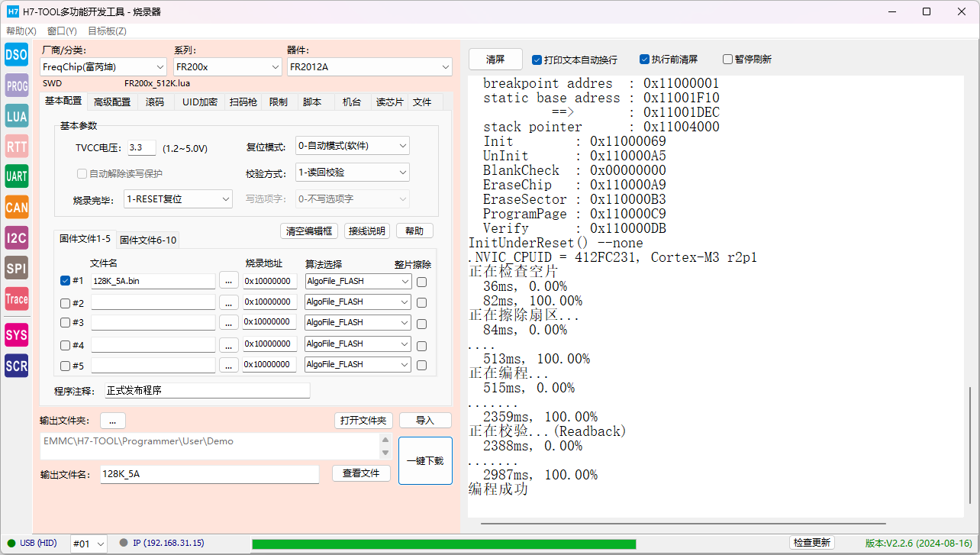Select the PROG programmer icon
This screenshot has height=555, width=980.
click(x=17, y=86)
